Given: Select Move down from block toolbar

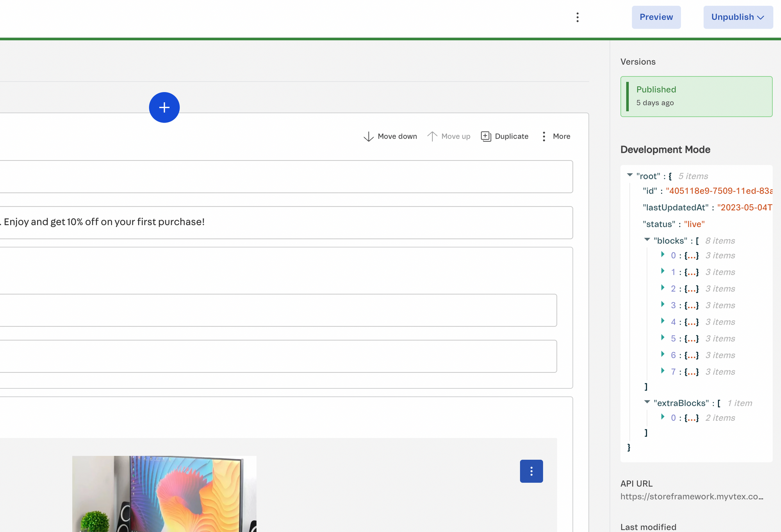Looking at the screenshot, I should [389, 136].
